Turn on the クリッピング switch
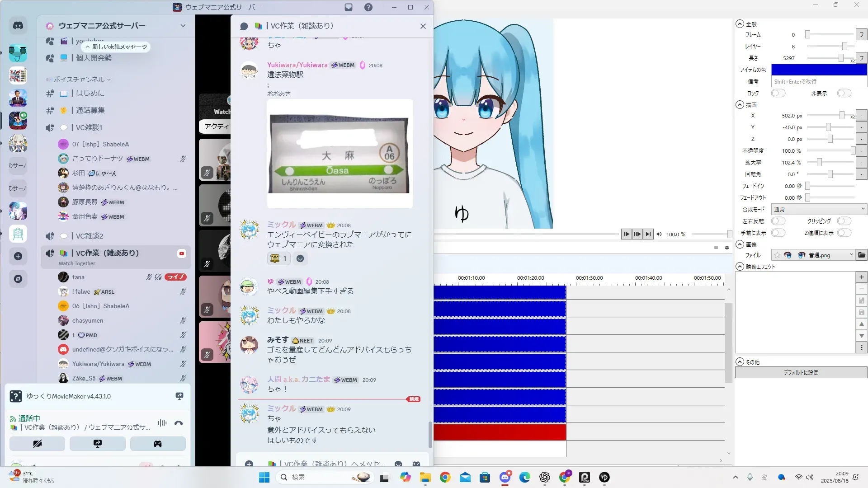868x488 pixels. (844, 221)
